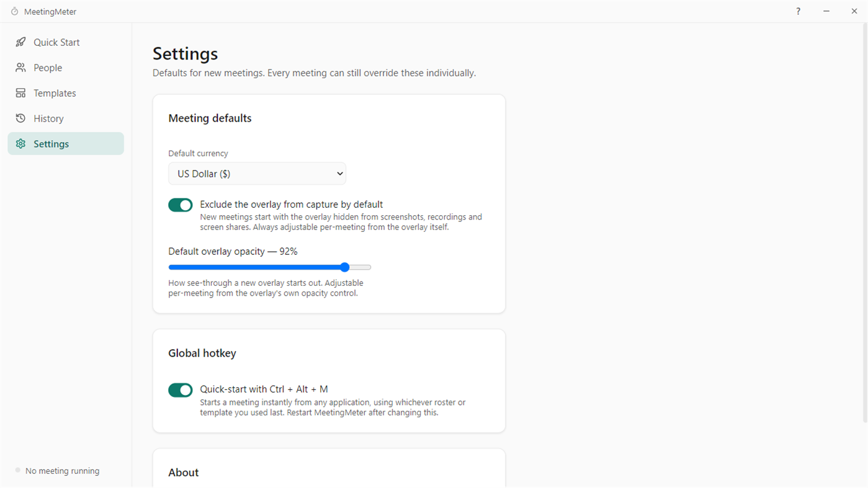Click the 'Default currency' field label
The image size is (868, 488).
click(198, 153)
